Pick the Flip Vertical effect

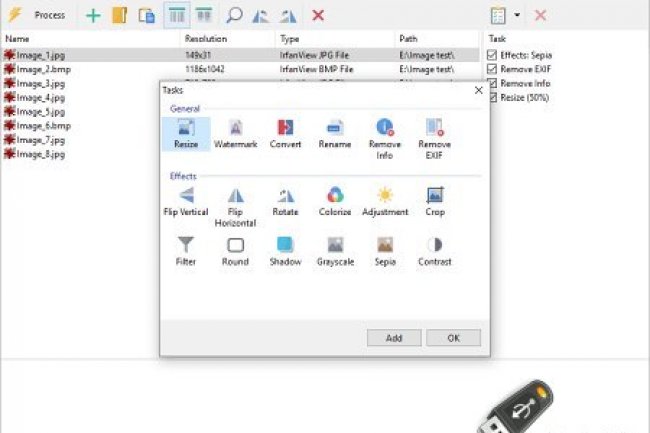pyautogui.click(x=186, y=202)
